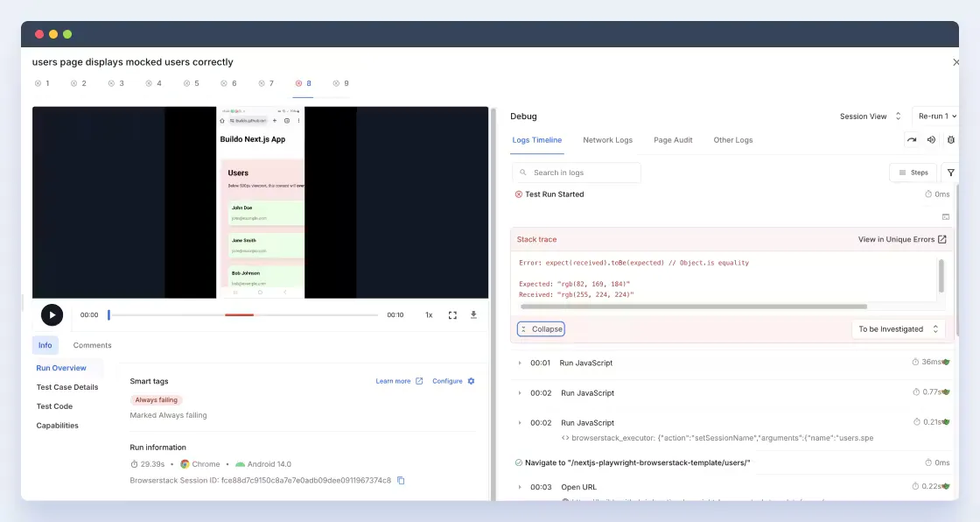Download the session video
This screenshot has height=522, width=980.
[473, 314]
